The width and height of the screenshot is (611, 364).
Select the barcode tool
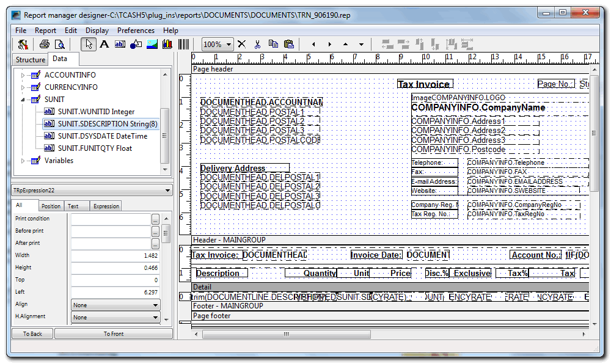tap(183, 44)
